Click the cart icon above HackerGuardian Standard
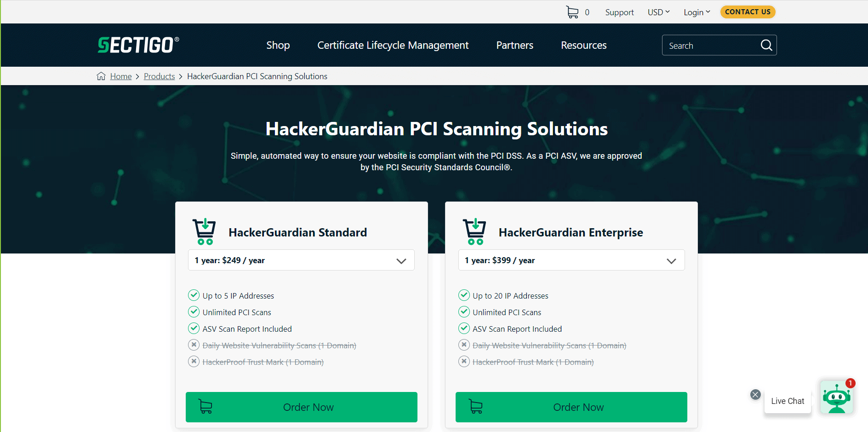The width and height of the screenshot is (868, 432). [204, 231]
